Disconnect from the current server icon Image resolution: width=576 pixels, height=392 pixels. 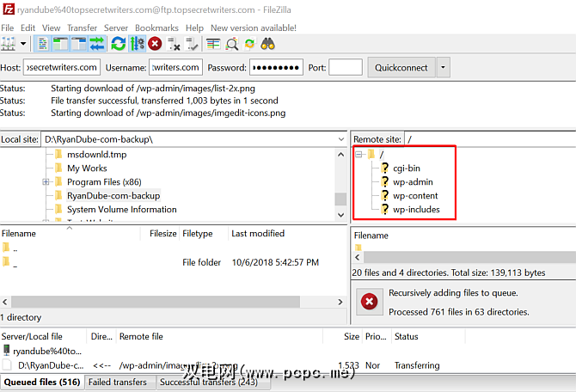(x=174, y=44)
